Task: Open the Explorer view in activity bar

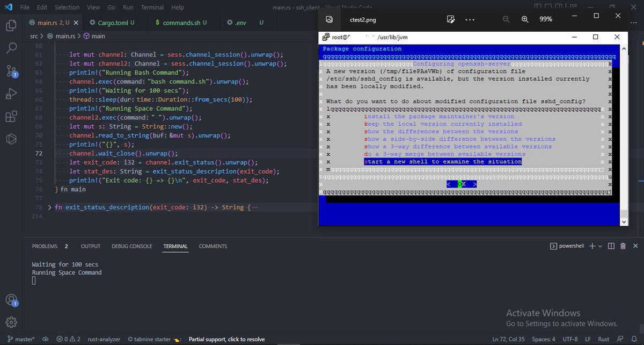Action: (x=11, y=25)
